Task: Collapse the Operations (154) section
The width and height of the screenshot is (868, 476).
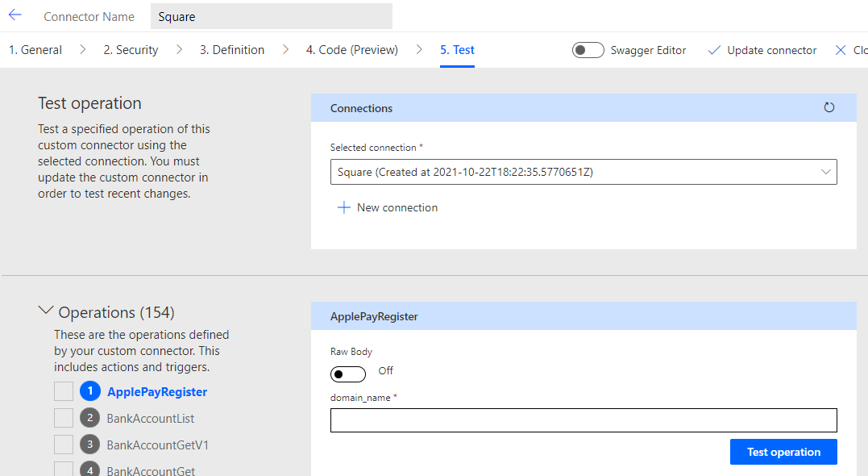Action: (x=45, y=311)
